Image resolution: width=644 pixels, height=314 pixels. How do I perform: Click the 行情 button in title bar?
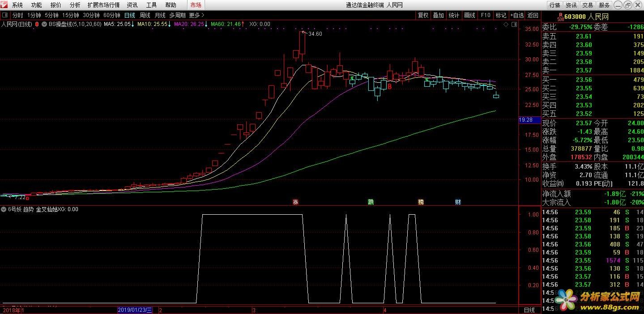click(x=554, y=5)
